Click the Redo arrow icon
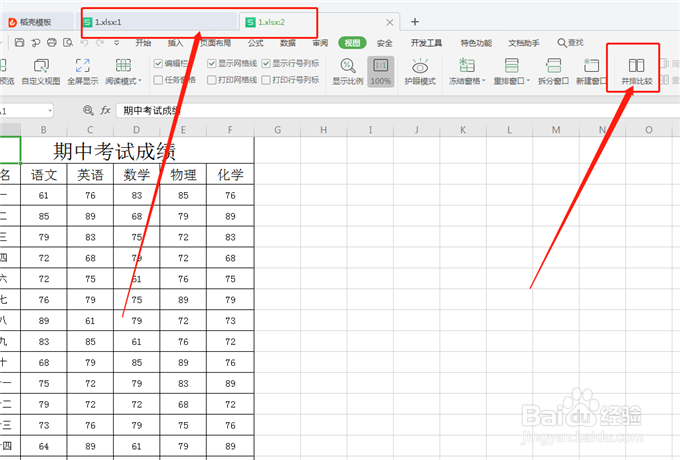680x460 pixels. [x=100, y=42]
